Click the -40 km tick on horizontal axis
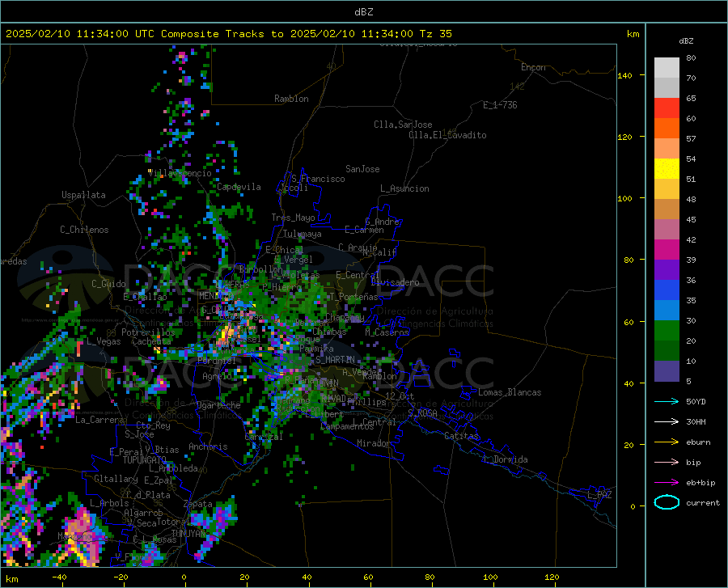The width and height of the screenshot is (728, 588). 59,577
